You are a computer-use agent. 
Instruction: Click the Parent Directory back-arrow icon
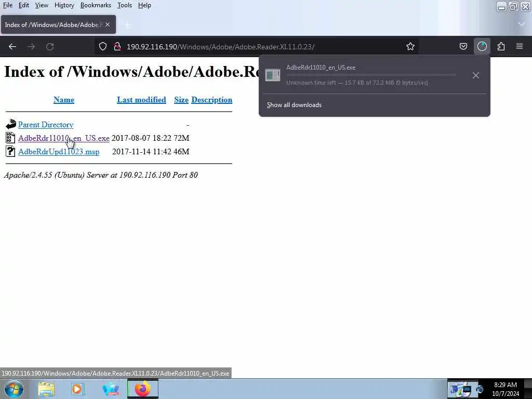[10, 124]
